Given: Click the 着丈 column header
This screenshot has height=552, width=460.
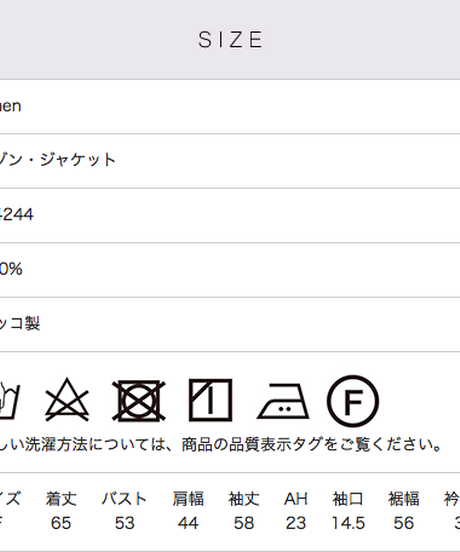Looking at the screenshot, I should click(x=61, y=499).
